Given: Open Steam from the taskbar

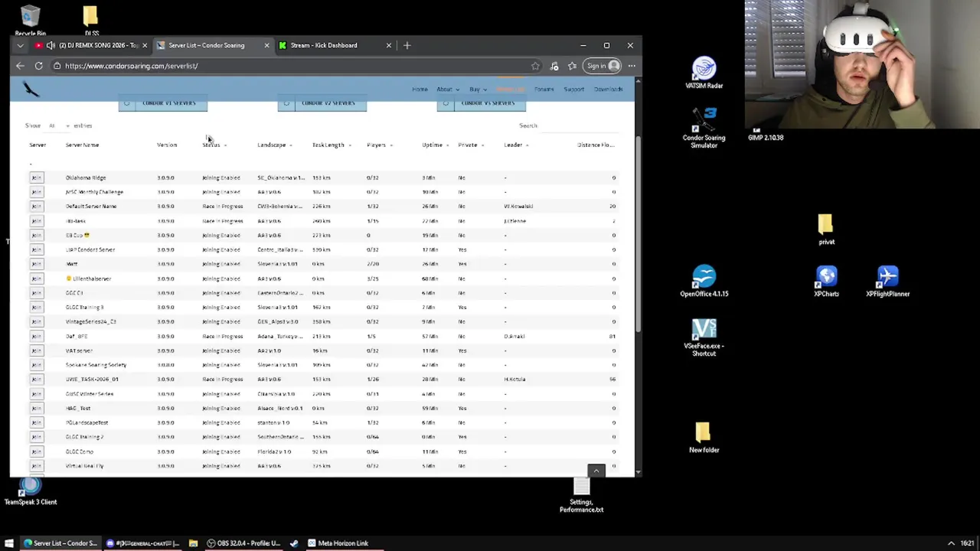Looking at the screenshot, I should click(x=293, y=543).
